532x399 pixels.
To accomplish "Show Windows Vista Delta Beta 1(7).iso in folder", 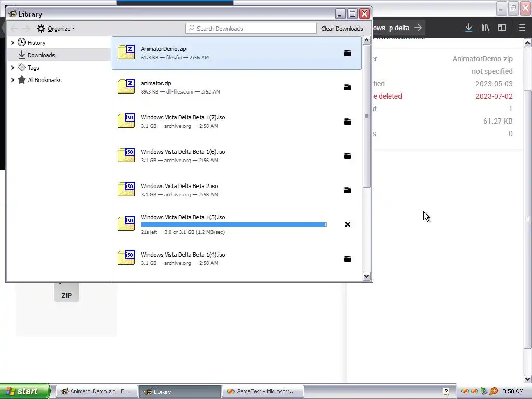I will 348,122.
